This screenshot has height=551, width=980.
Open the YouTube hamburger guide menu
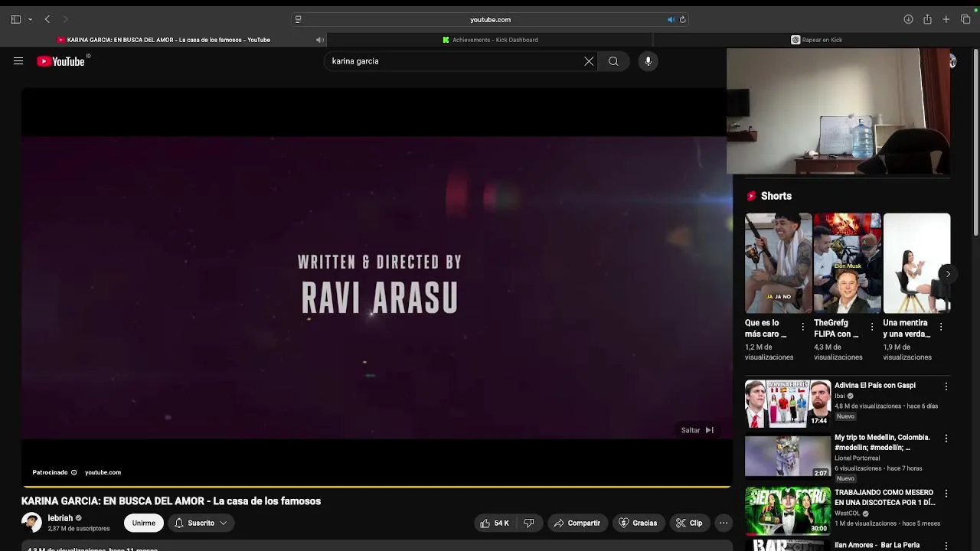[x=18, y=61]
